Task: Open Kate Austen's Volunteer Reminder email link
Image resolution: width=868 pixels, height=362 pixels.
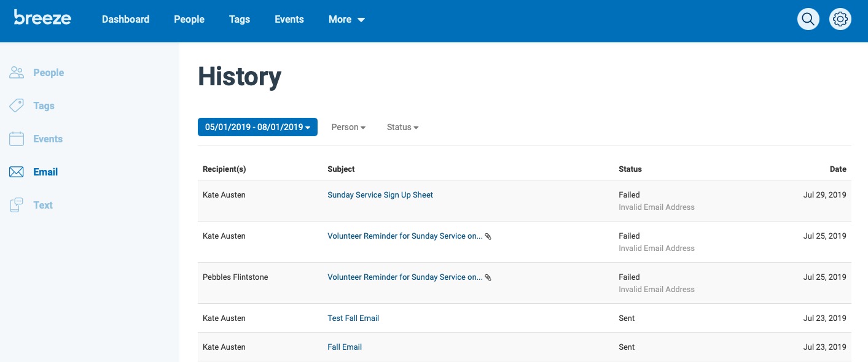Action: click(x=405, y=236)
